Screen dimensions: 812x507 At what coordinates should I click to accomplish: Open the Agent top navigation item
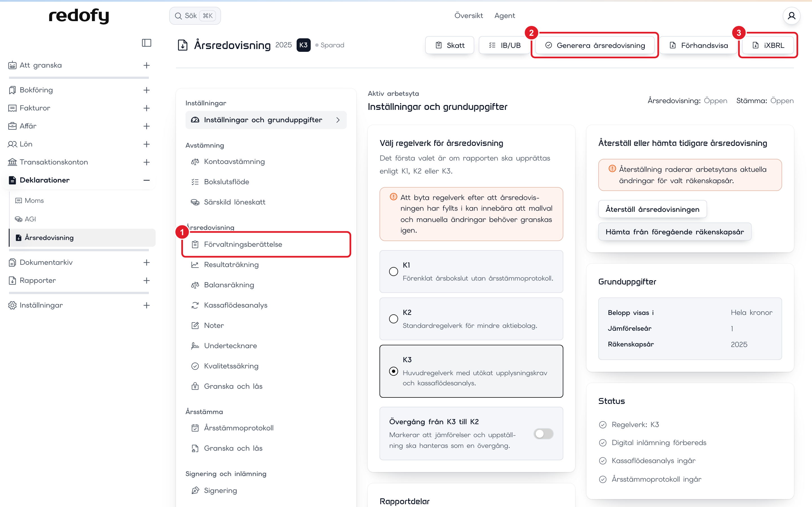coord(504,15)
